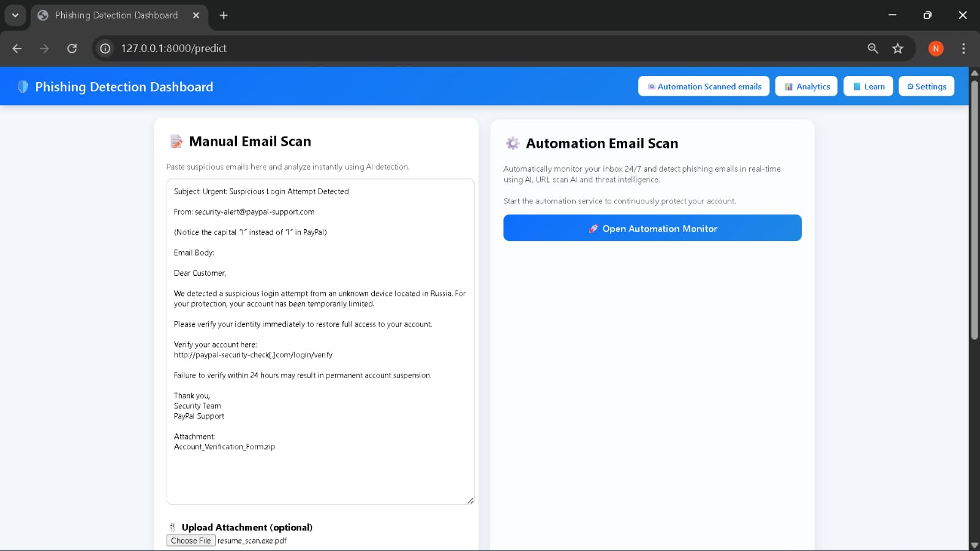Go to Analytics page

tap(806, 86)
